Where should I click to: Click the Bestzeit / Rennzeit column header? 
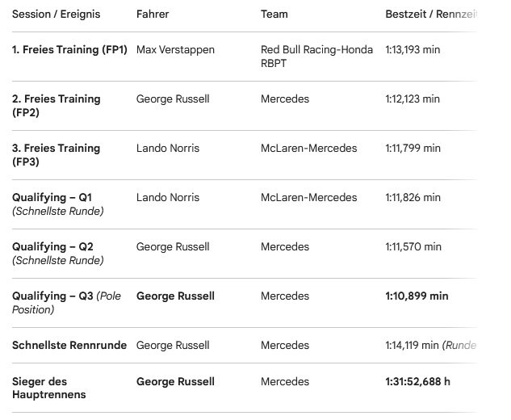pyautogui.click(x=431, y=14)
